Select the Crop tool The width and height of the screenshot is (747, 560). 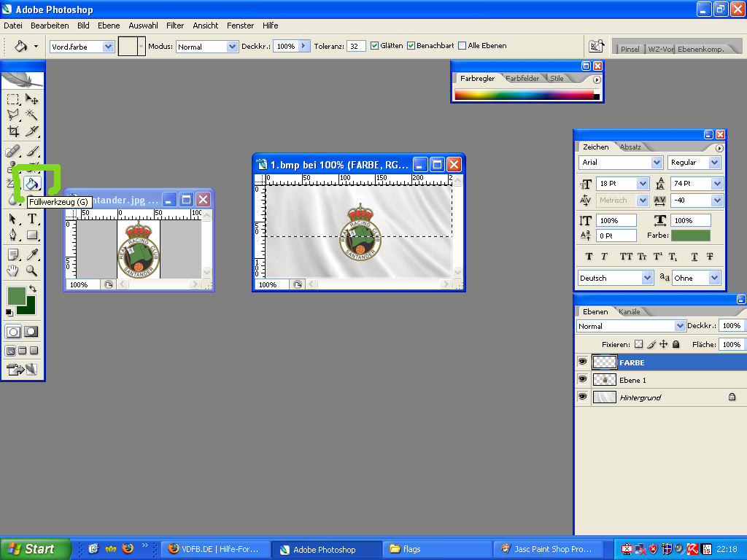[x=13, y=132]
